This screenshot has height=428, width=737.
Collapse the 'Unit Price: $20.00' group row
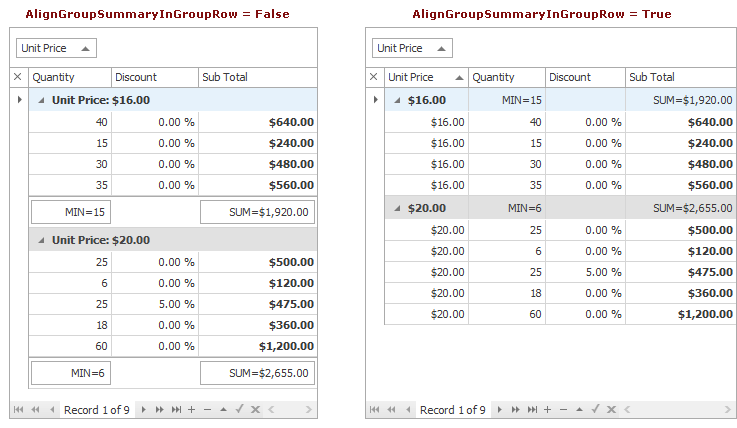click(x=41, y=240)
